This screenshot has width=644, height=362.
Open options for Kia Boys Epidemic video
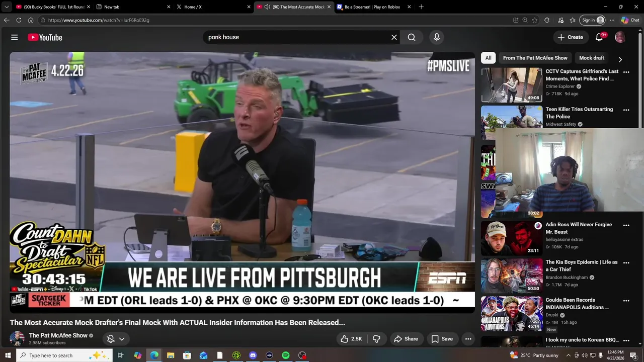pyautogui.click(x=626, y=262)
